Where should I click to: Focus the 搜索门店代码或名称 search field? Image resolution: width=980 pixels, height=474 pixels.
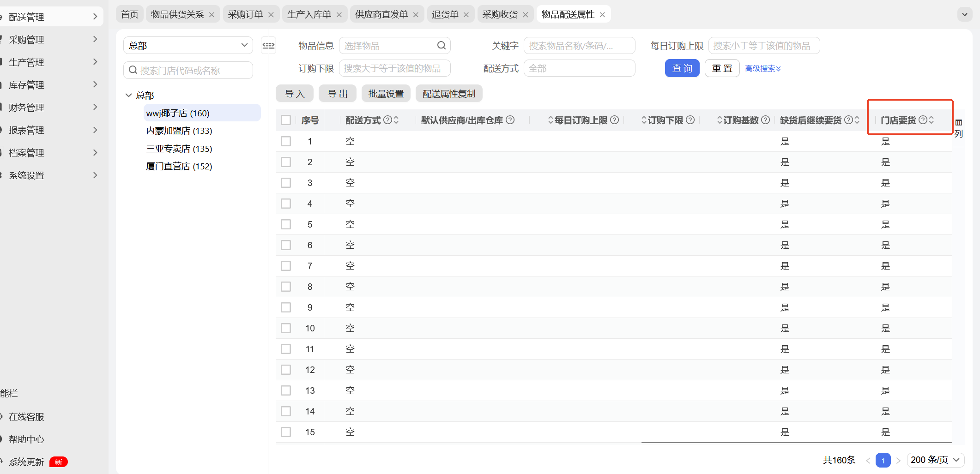188,70
